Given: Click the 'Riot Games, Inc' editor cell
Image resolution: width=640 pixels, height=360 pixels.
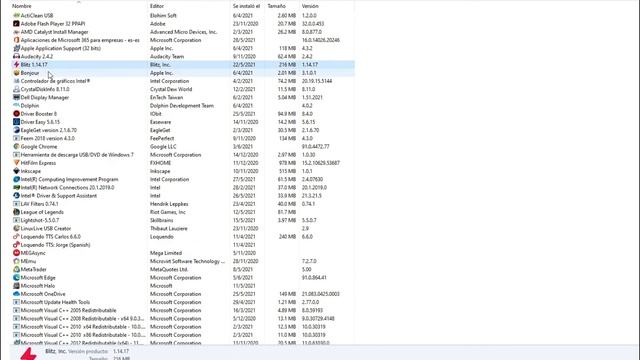Looking at the screenshot, I should (168, 212).
